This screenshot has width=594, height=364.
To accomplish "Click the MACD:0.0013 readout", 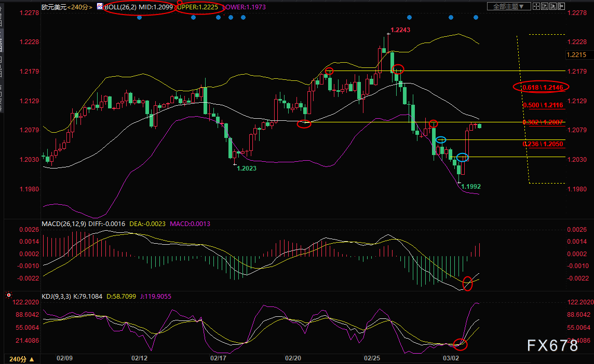I will pyautogui.click(x=190, y=224).
